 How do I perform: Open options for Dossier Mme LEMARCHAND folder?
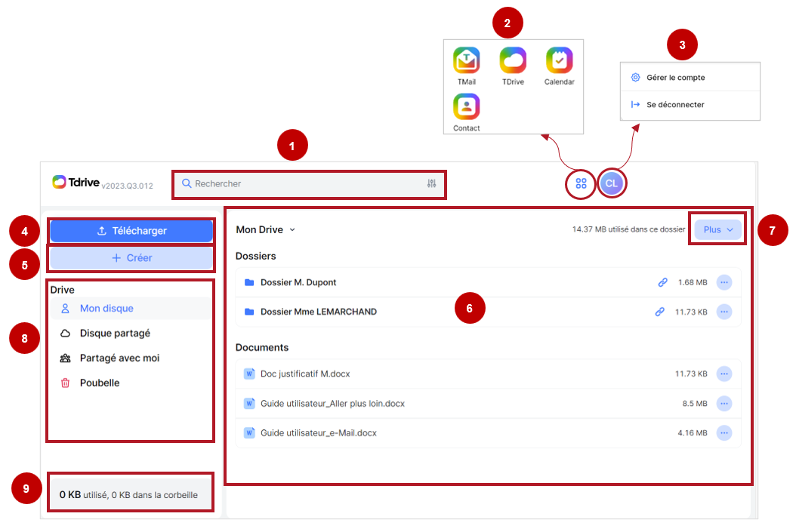click(x=724, y=312)
